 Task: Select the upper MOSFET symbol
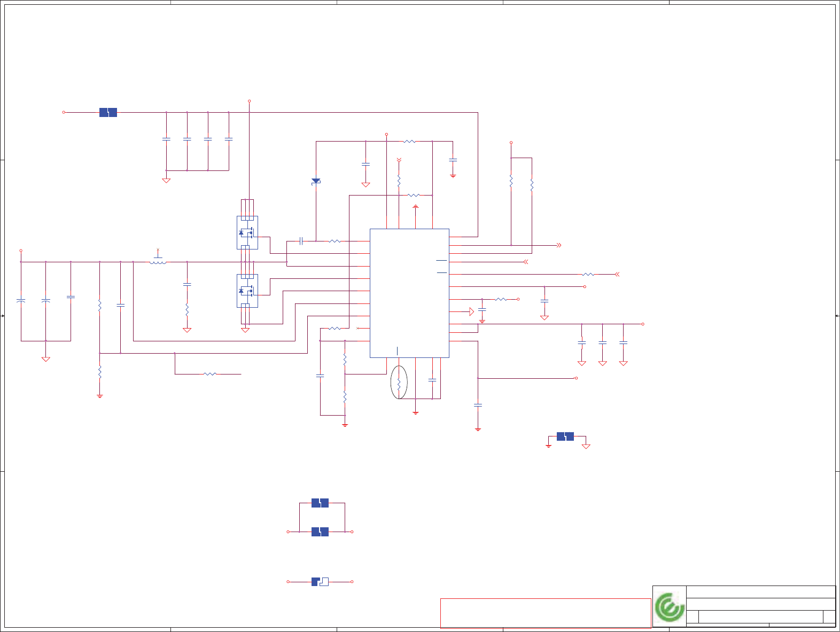247,232
